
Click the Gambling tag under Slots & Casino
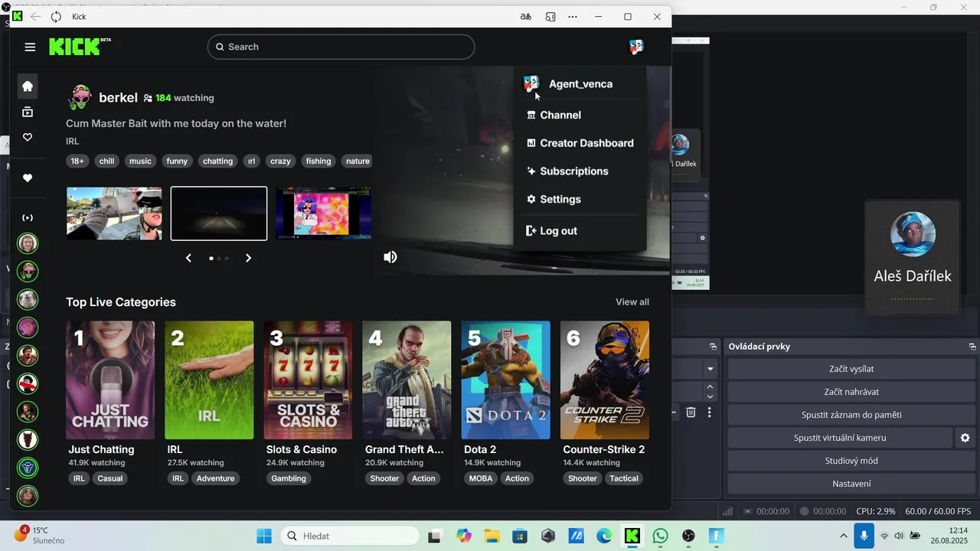(x=289, y=478)
